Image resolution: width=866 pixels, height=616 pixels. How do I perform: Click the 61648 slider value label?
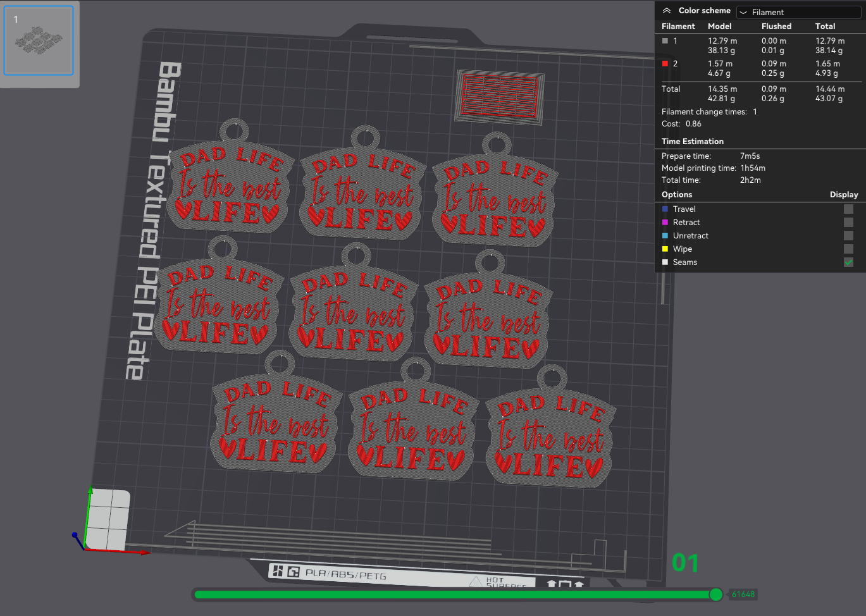(743, 594)
